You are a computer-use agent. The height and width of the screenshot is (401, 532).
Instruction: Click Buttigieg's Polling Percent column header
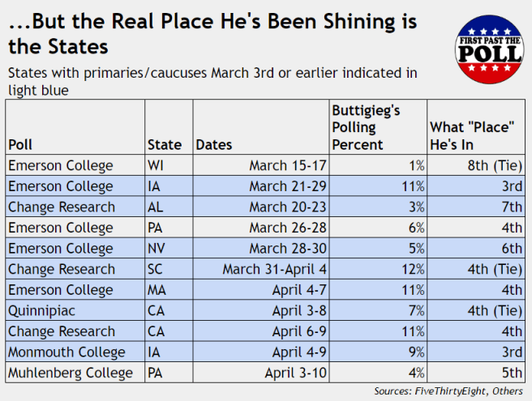[366, 127]
